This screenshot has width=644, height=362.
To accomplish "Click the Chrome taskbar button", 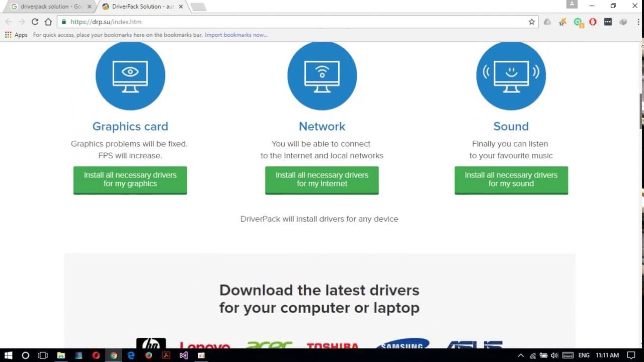I will (114, 355).
